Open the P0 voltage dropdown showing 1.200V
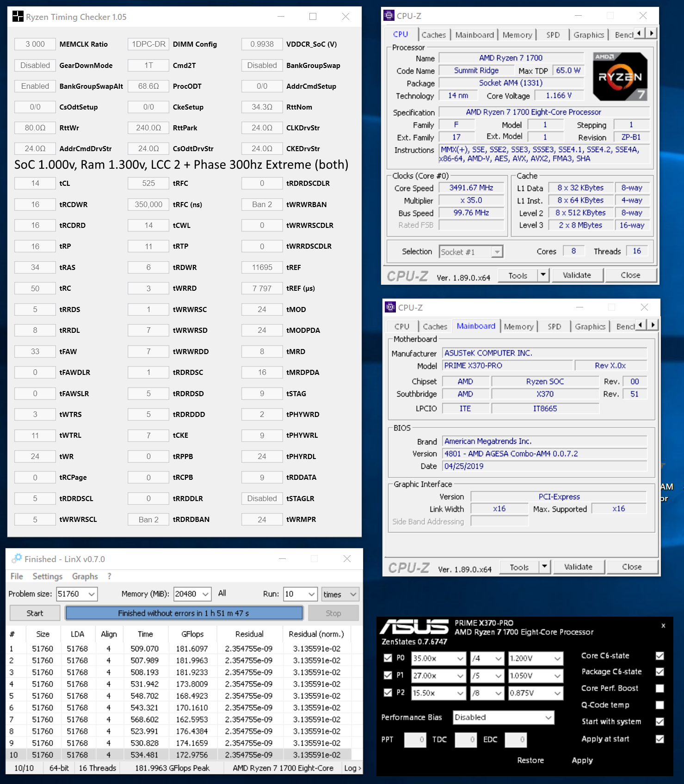The image size is (684, 784). pos(536,658)
